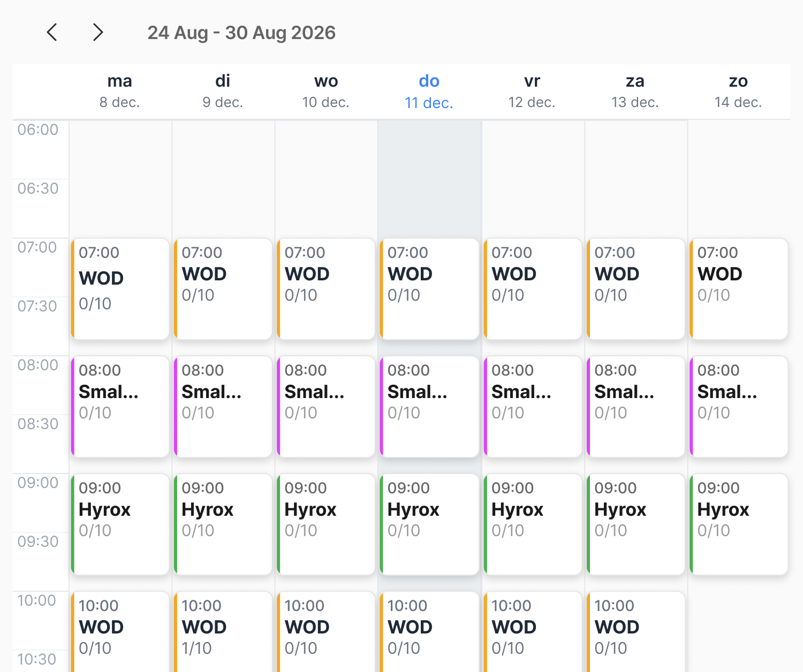Click the 09:30 time label

coord(37,541)
